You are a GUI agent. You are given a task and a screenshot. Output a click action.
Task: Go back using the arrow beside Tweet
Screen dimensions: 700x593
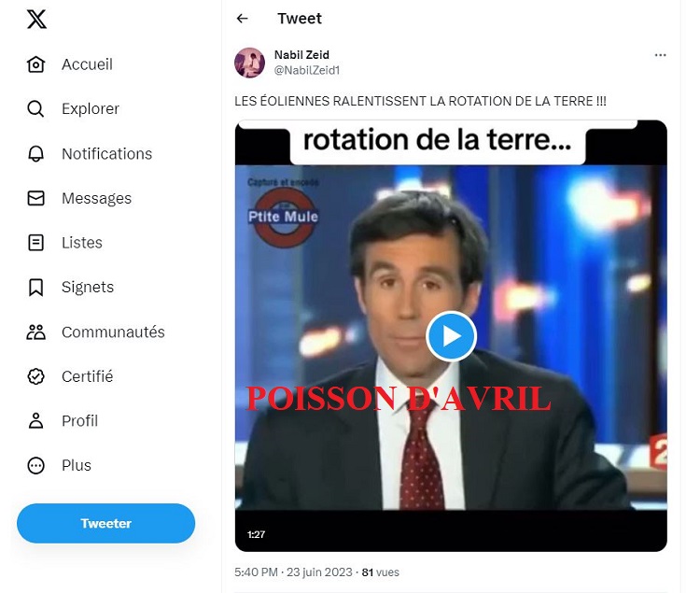pos(242,19)
